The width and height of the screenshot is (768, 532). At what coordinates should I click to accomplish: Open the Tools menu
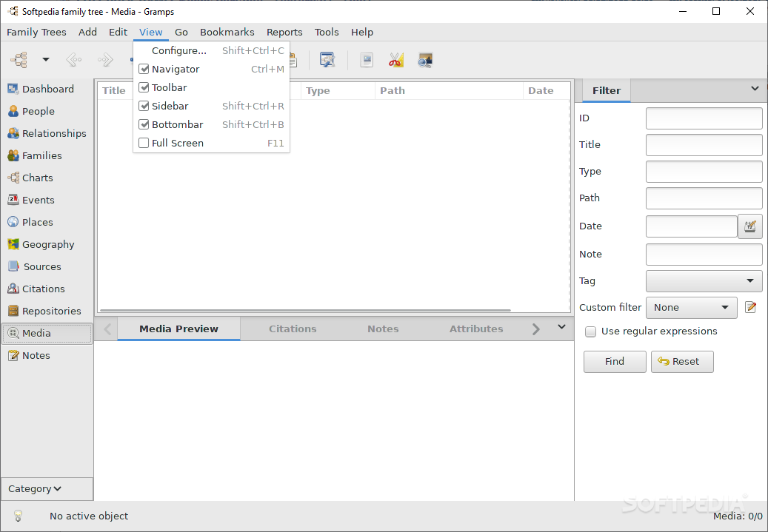pyautogui.click(x=327, y=32)
